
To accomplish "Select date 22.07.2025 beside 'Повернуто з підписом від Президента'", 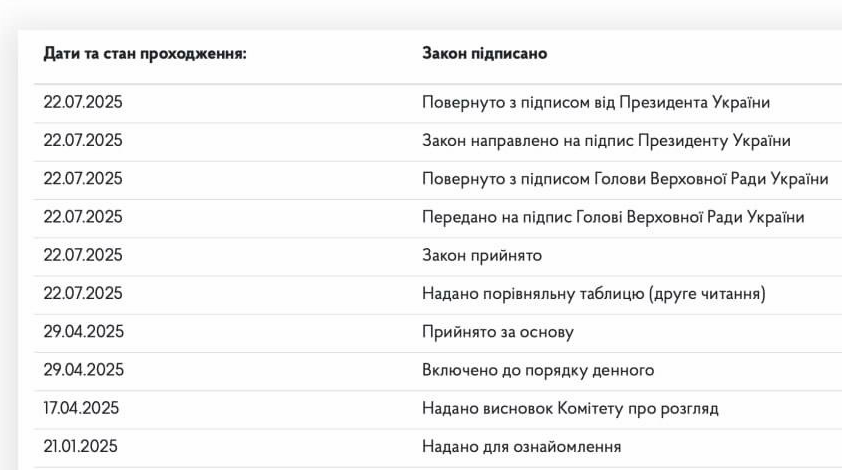I will pos(83,102).
